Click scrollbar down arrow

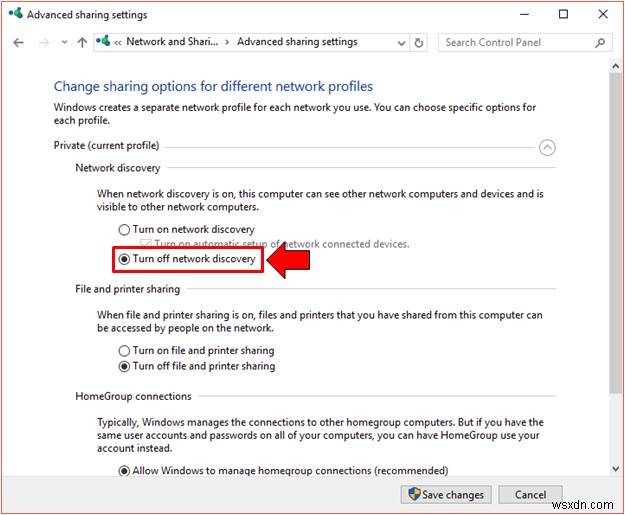(x=616, y=469)
